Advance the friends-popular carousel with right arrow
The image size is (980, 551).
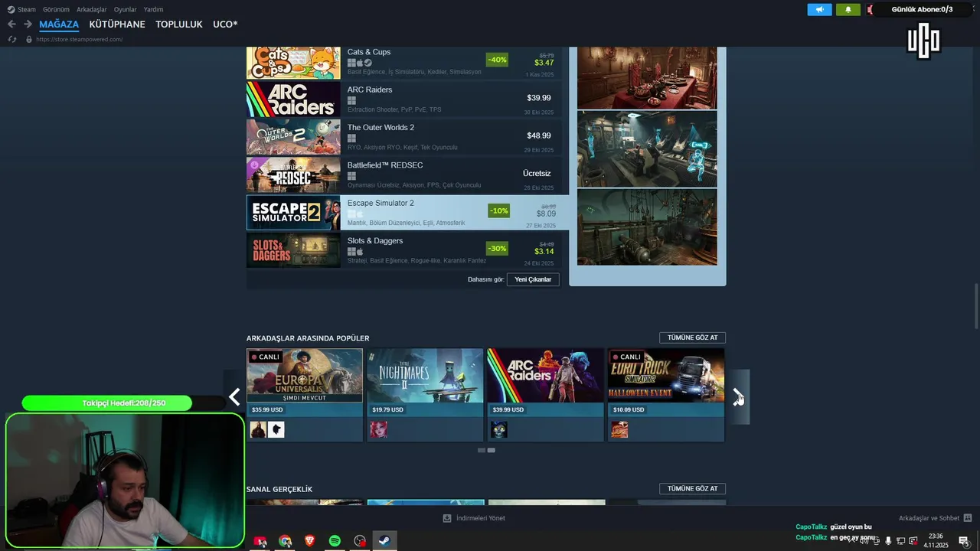(737, 396)
